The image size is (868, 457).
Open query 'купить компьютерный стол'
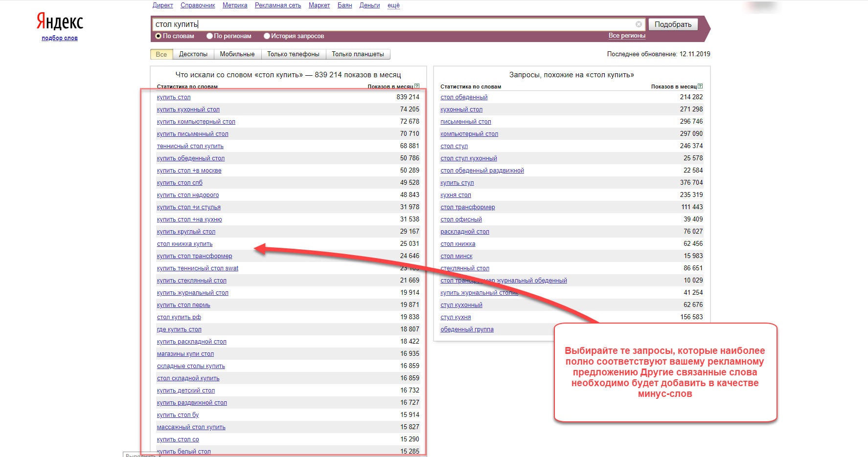pyautogui.click(x=196, y=122)
